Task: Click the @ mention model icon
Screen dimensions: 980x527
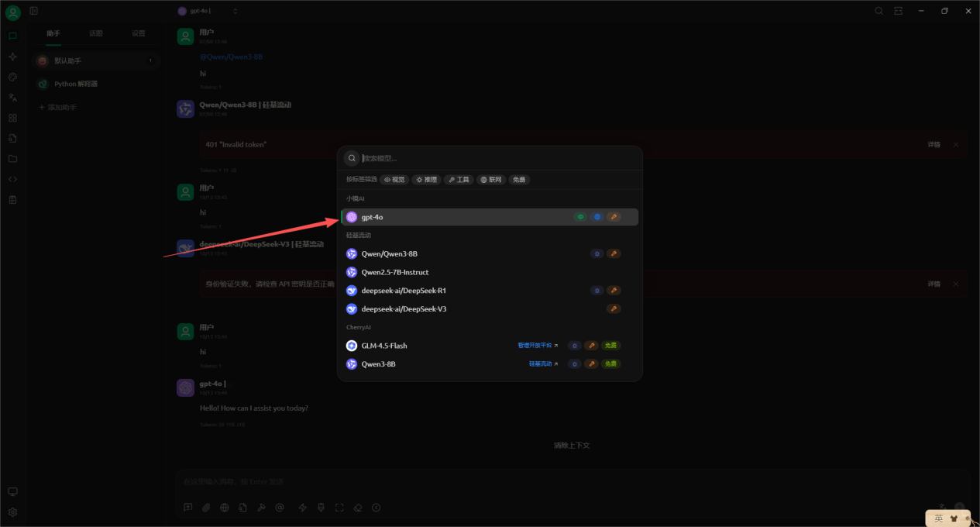Action: click(280, 508)
